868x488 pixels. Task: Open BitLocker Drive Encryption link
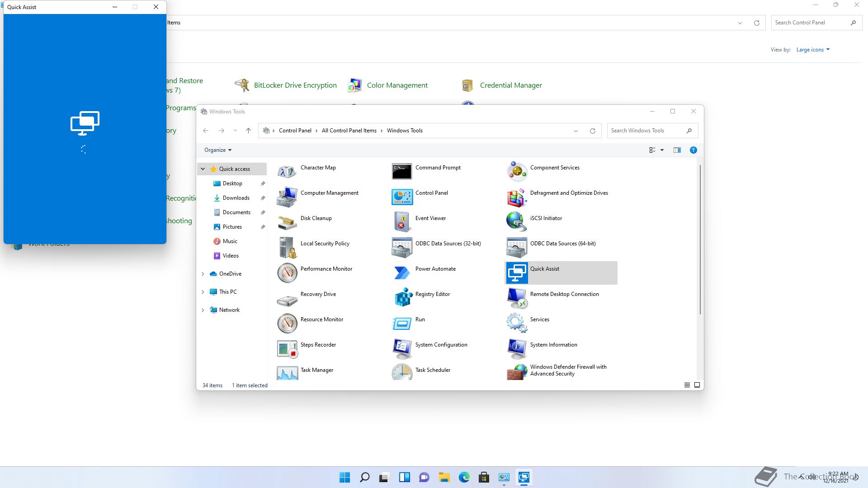tap(295, 85)
